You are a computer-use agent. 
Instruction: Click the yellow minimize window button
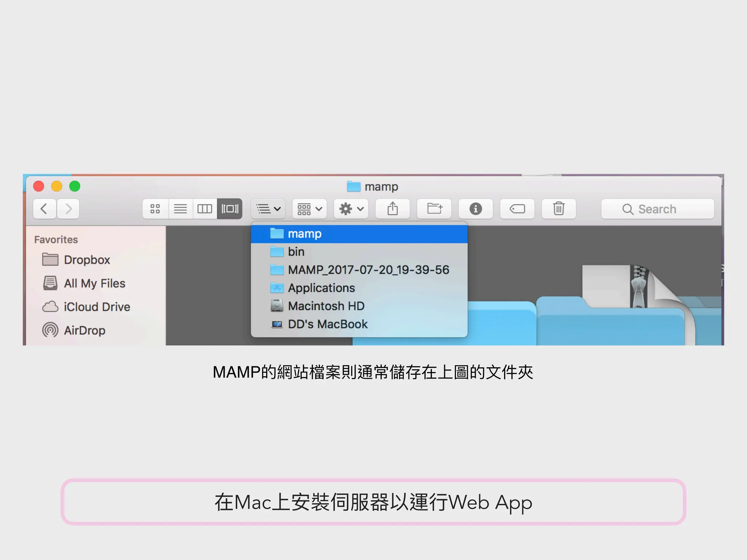coord(57,186)
